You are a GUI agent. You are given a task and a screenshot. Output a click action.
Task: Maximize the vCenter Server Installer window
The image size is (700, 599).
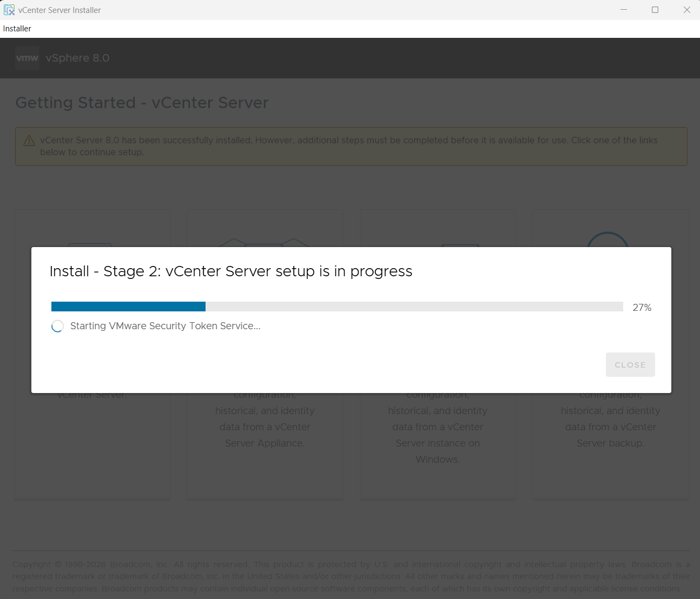click(655, 10)
